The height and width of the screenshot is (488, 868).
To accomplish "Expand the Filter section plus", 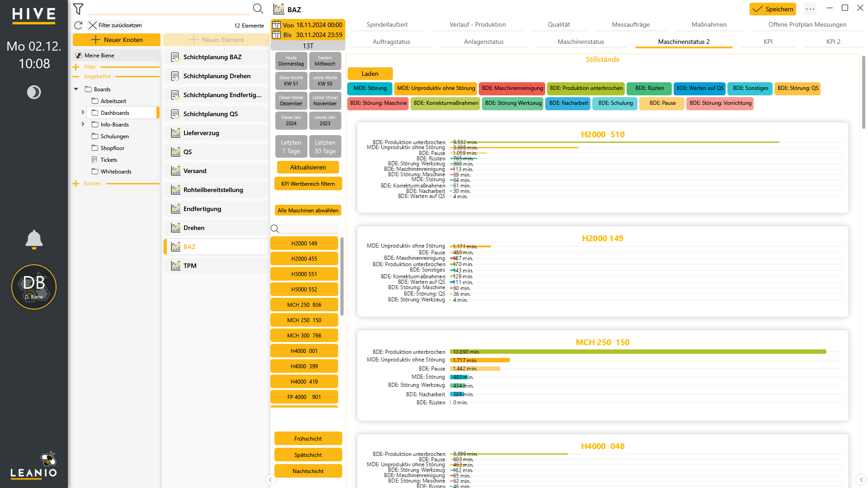I will tap(76, 67).
